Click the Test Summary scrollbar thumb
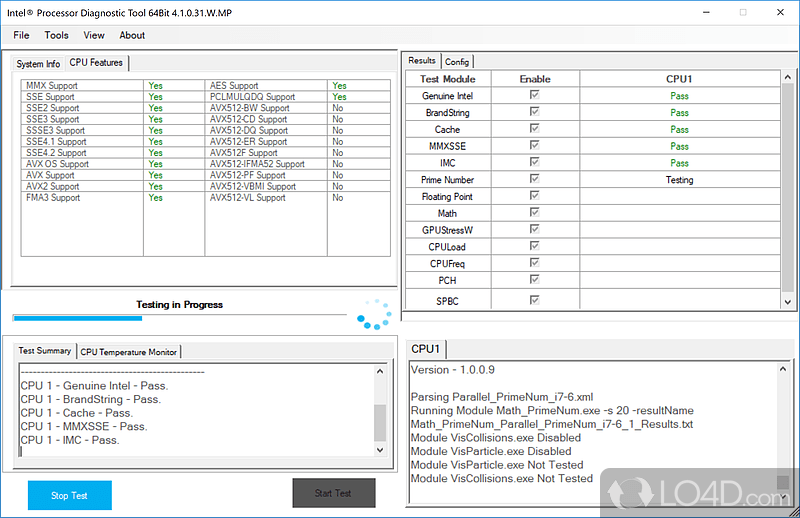This screenshot has width=800, height=518. [380, 423]
